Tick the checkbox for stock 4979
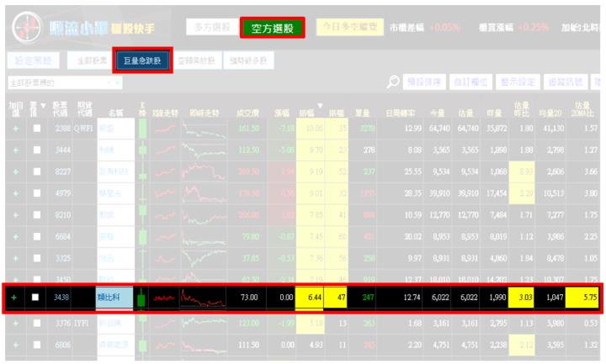The width and height of the screenshot is (606, 364). pos(37,193)
